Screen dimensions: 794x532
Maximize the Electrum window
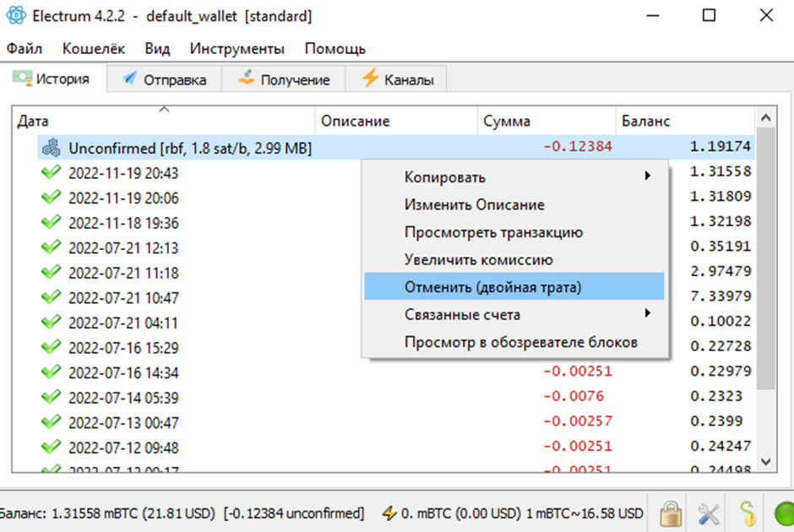pos(709,16)
